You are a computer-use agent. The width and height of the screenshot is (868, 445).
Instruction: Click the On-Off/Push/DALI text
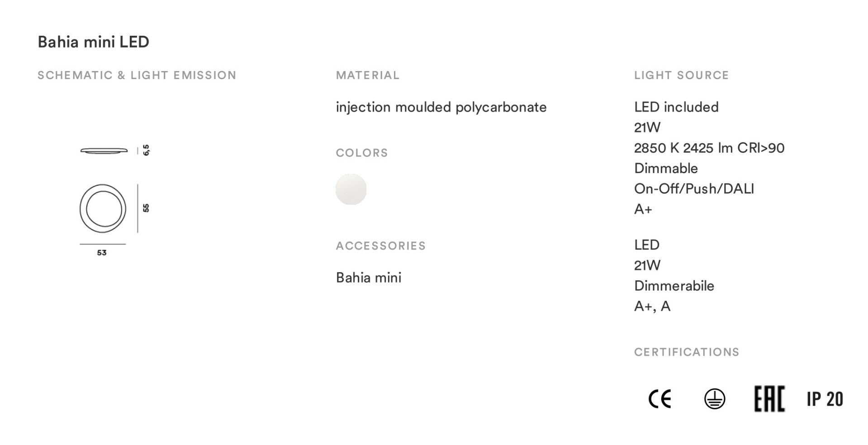tap(694, 189)
